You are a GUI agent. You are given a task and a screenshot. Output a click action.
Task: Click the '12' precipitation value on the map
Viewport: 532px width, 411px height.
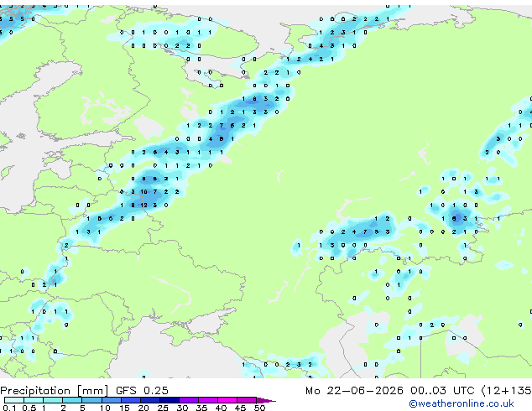coord(143,205)
